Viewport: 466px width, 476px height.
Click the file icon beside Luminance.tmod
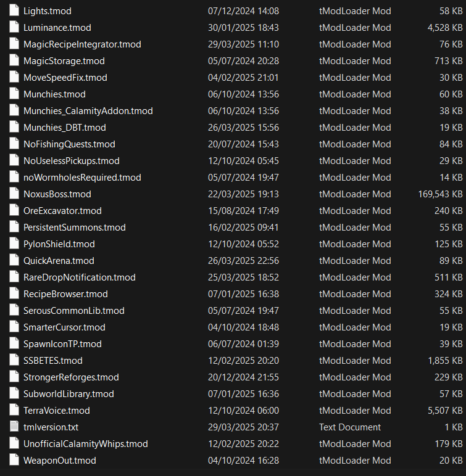[x=14, y=27]
